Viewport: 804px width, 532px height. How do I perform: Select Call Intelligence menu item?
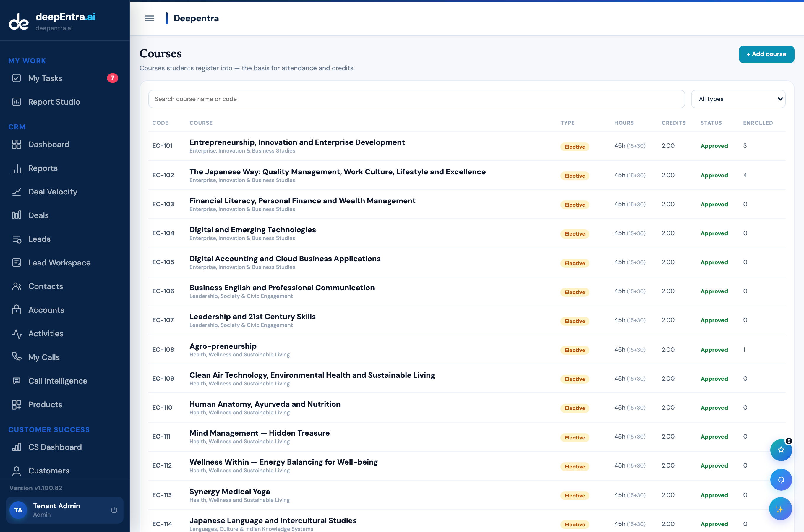[x=64, y=381]
